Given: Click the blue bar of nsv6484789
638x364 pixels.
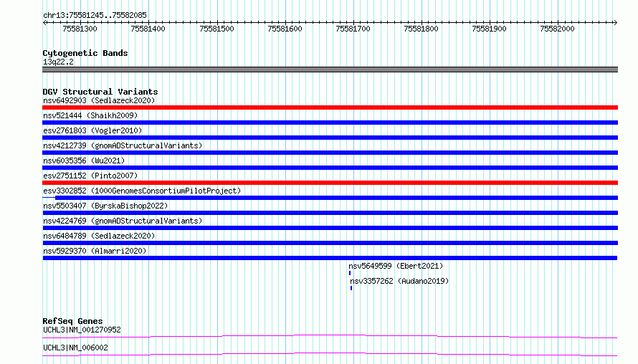Looking at the screenshot, I should tap(330, 243).
